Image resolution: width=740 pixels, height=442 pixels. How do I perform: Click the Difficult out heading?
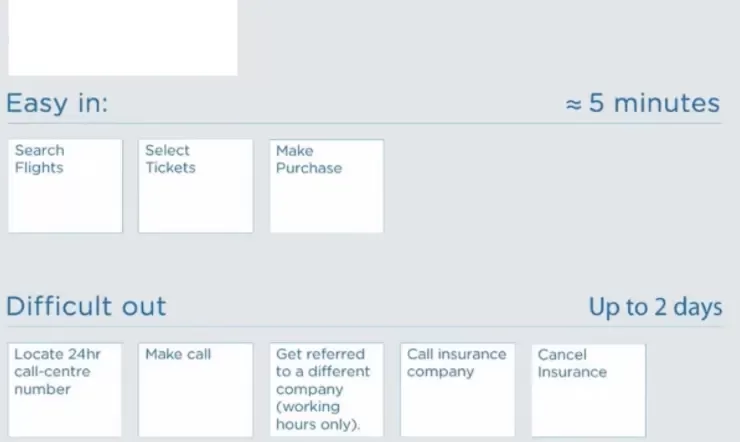click(86, 306)
